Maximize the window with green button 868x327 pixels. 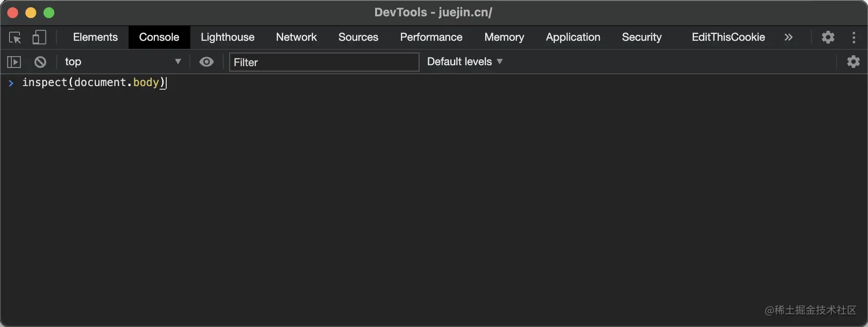tap(49, 13)
